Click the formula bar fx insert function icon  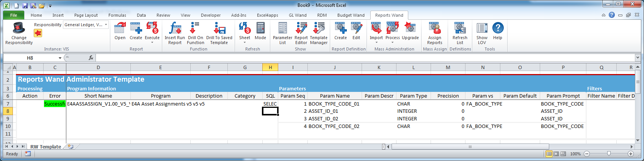point(91,58)
